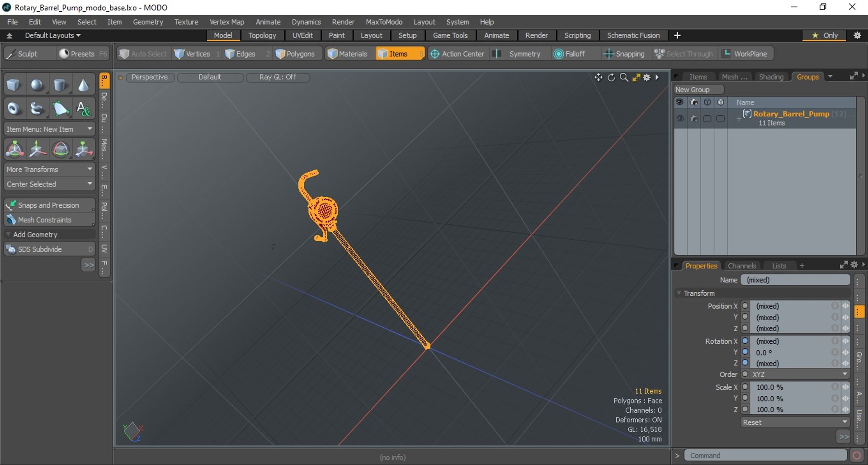Select the Torus primitive tool
Image resolution: width=868 pixels, height=465 pixels.
pyautogui.click(x=14, y=109)
